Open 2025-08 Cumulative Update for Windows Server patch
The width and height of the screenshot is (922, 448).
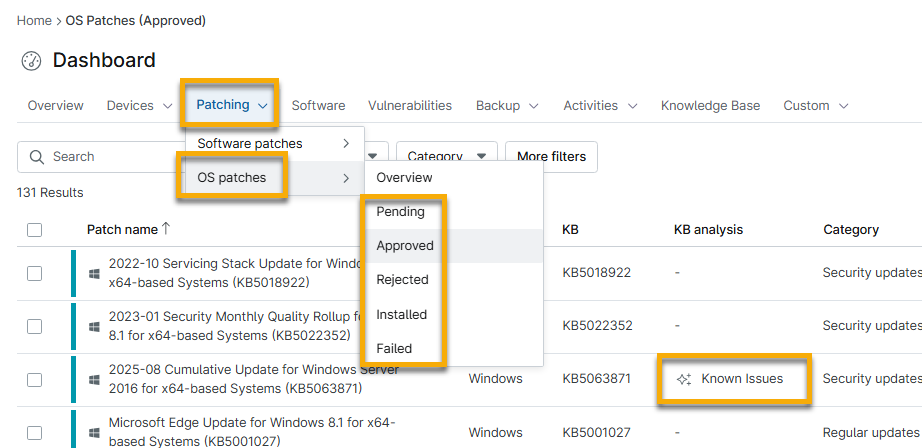[254, 379]
